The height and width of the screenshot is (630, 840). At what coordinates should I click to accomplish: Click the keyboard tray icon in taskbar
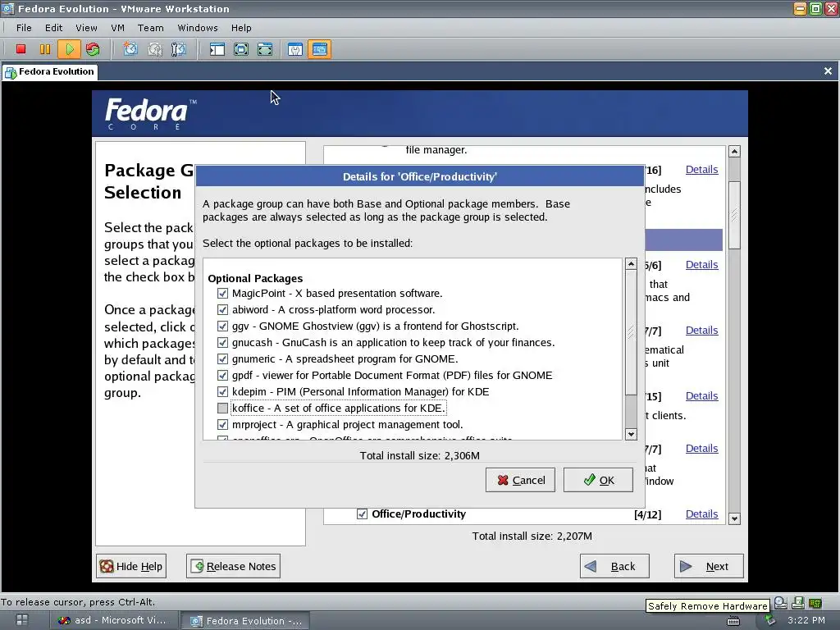733,620
